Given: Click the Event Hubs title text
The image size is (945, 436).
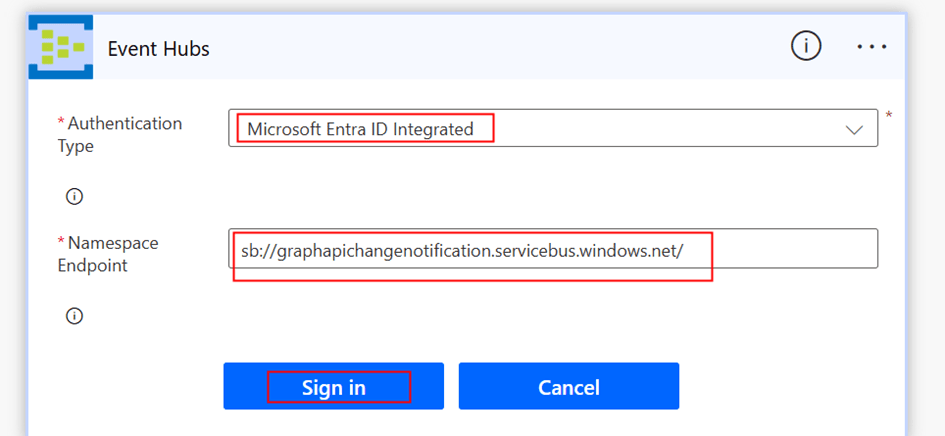Looking at the screenshot, I should [158, 48].
